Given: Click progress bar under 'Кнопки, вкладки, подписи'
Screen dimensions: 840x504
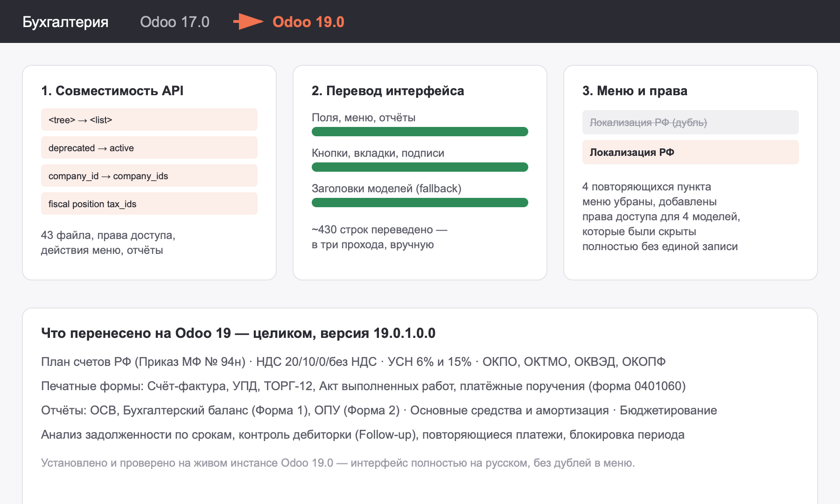Looking at the screenshot, I should (420, 167).
